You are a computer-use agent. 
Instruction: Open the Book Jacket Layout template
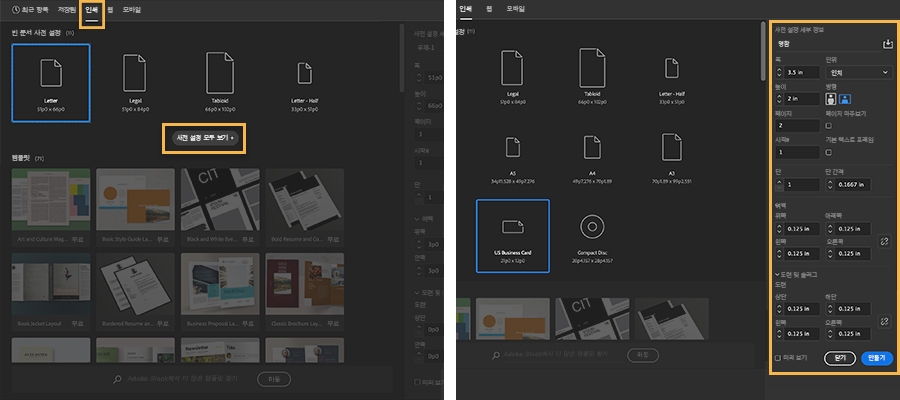[x=51, y=292]
